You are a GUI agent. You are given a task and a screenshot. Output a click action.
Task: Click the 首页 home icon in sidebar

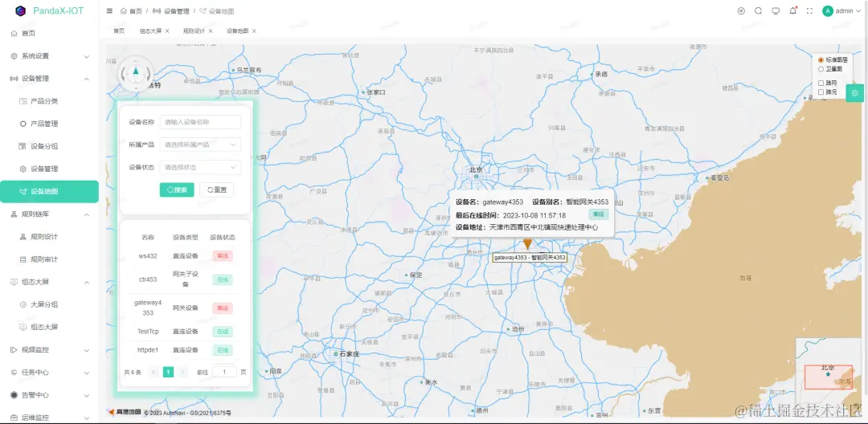click(x=14, y=33)
